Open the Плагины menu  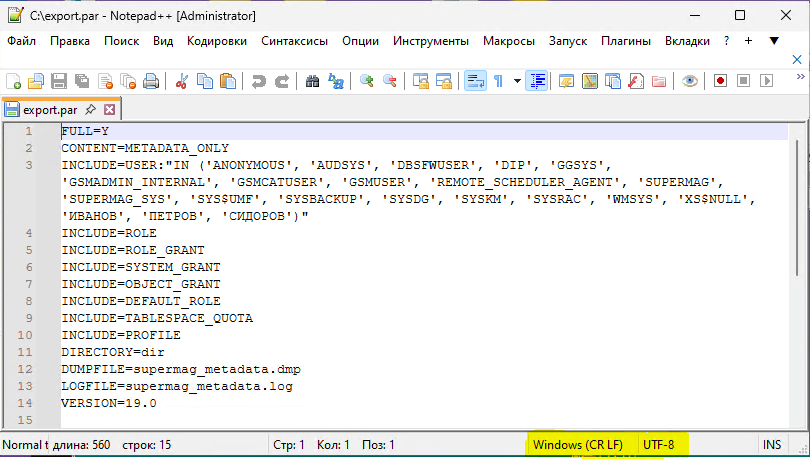pyautogui.click(x=626, y=41)
